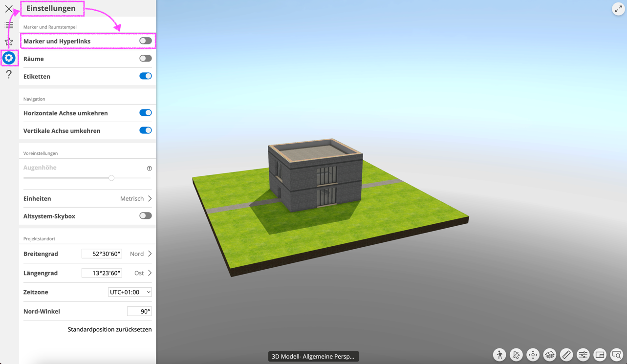
Task: Click the Nord-Winkel 90° field
Action: click(139, 311)
